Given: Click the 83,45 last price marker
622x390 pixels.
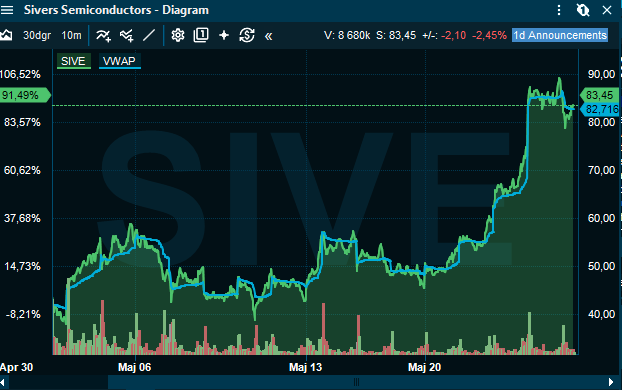Looking at the screenshot, I should click(x=599, y=95).
